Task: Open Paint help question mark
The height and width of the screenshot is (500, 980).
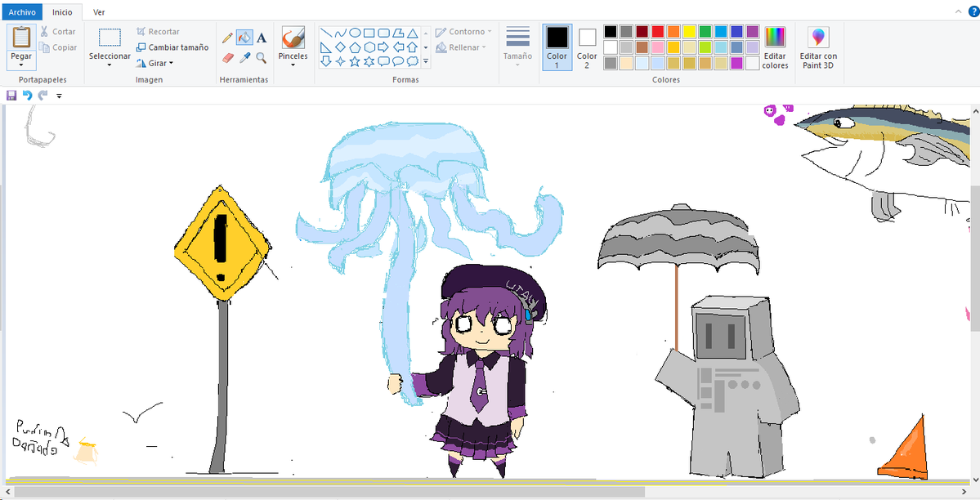Action: coord(973,11)
